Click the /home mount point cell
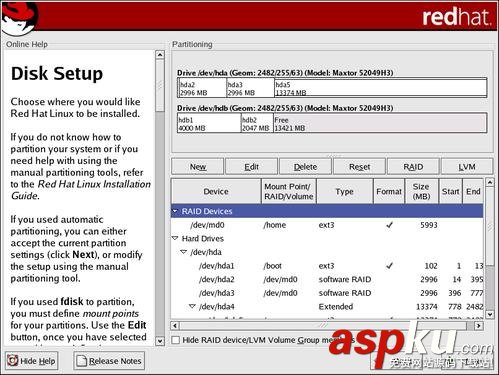 [x=275, y=225]
